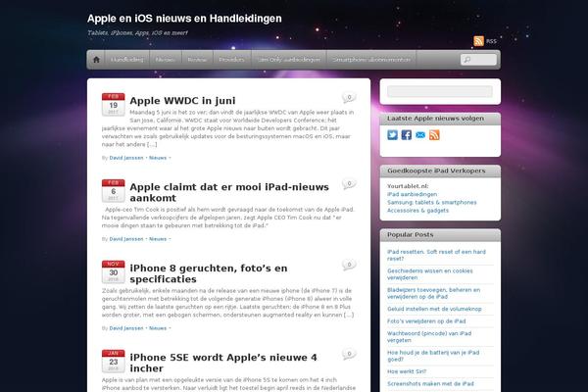This screenshot has height=392, width=588.
Task: Click the Jan 23 calendar date icon
Action: click(x=114, y=361)
